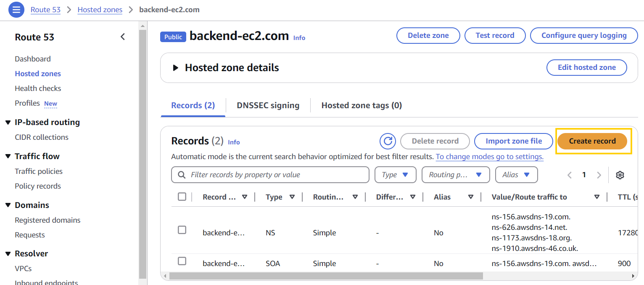Open Hosted zones in sidebar
644x285 pixels.
click(38, 74)
